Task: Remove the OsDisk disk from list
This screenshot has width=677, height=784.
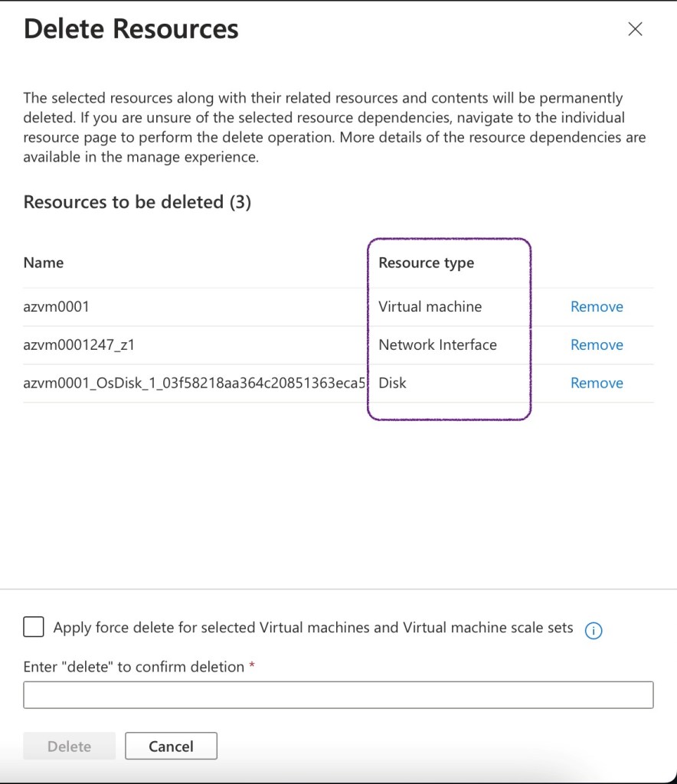Action: point(597,384)
